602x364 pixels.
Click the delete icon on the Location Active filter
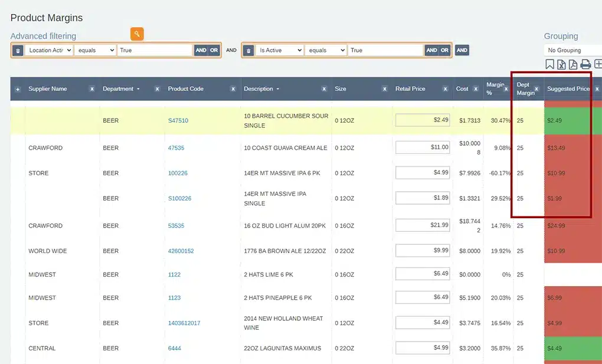point(18,50)
